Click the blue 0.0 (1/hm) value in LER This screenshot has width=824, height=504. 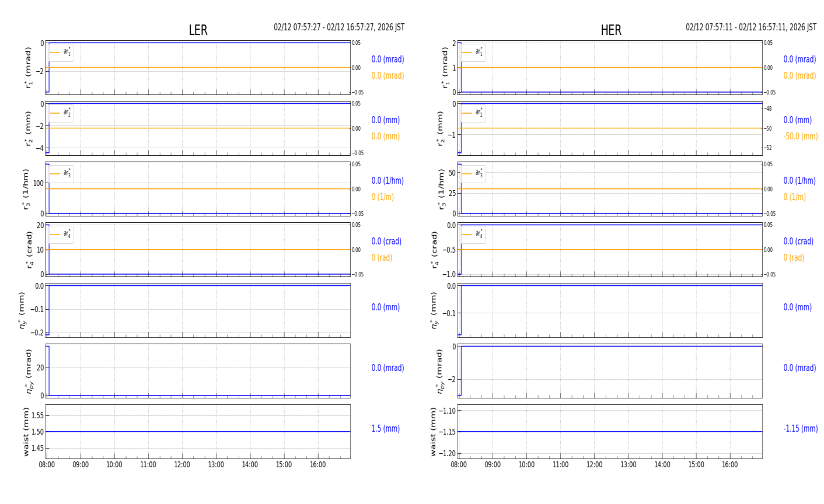(x=387, y=181)
